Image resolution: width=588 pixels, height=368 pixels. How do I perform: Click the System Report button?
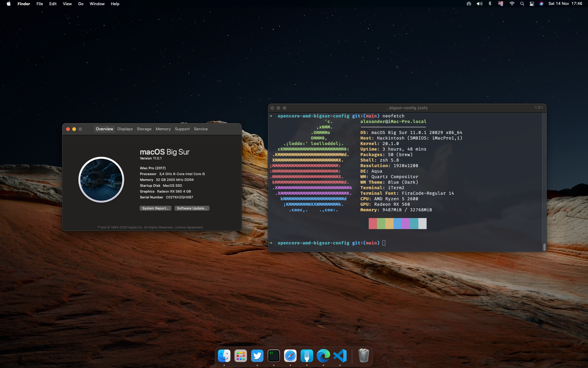click(x=155, y=208)
